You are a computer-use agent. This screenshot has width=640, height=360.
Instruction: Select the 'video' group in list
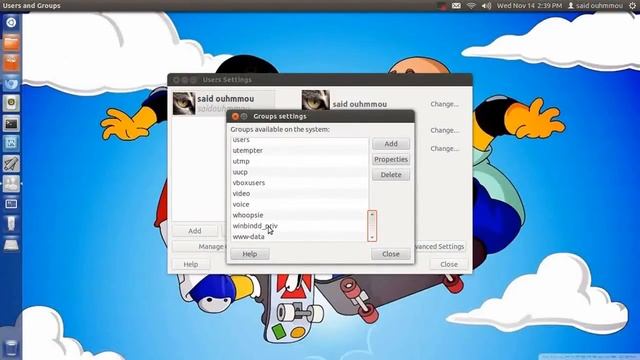[x=299, y=193]
